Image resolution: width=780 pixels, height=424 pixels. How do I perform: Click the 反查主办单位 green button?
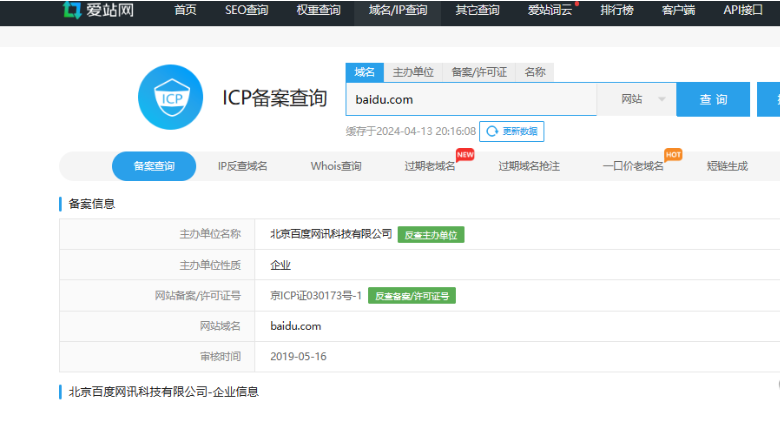pos(431,235)
